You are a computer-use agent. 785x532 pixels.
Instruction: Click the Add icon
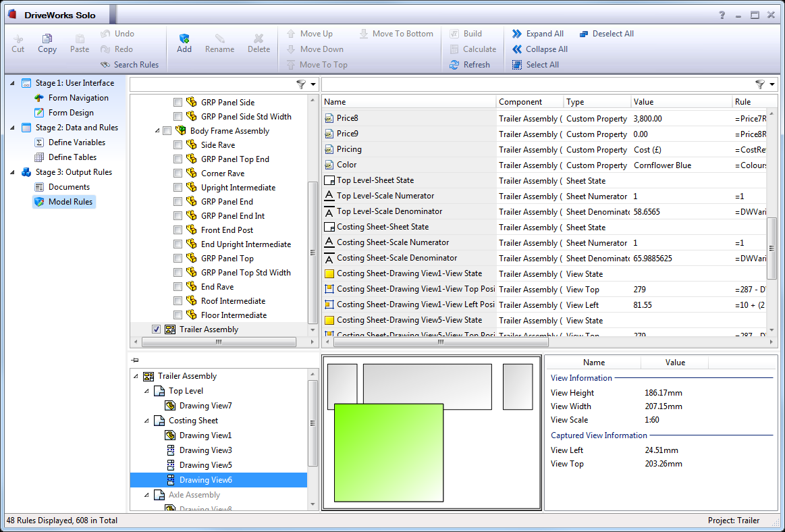[184, 38]
